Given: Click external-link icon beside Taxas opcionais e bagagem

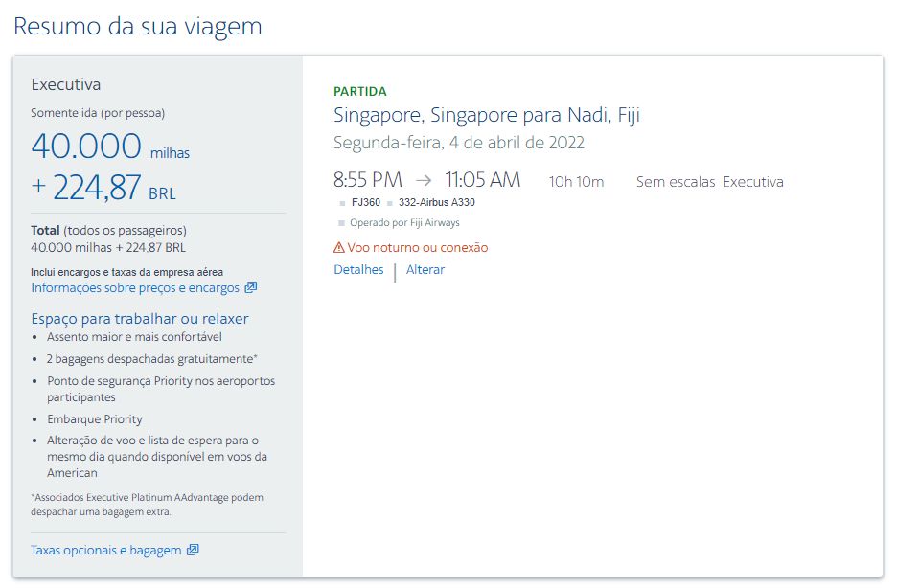Looking at the screenshot, I should point(193,550).
